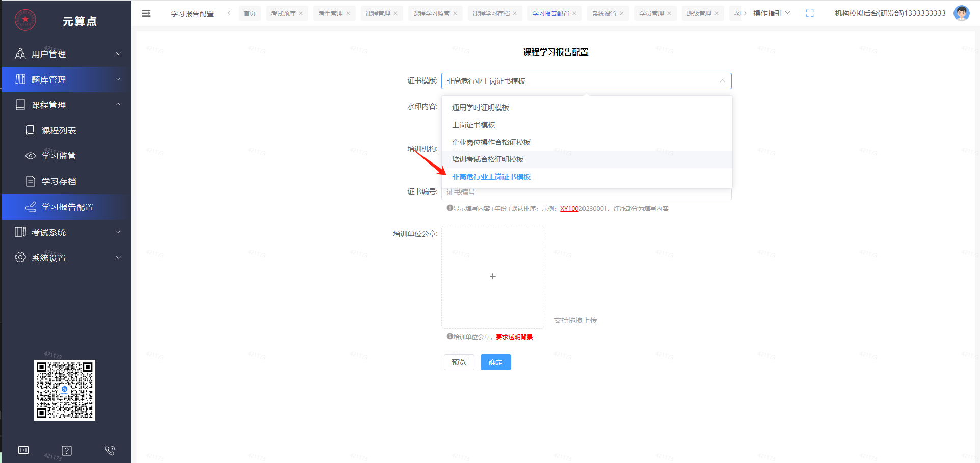
Task: Close the 课程学习监管 tab
Action: (x=455, y=13)
